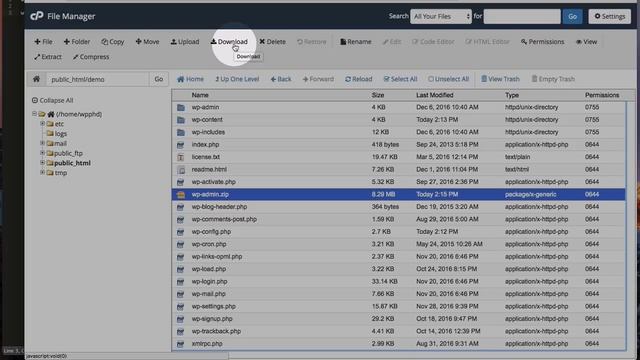The width and height of the screenshot is (640, 360).
Task: Click Go button next to path field
Action: coord(159,79)
